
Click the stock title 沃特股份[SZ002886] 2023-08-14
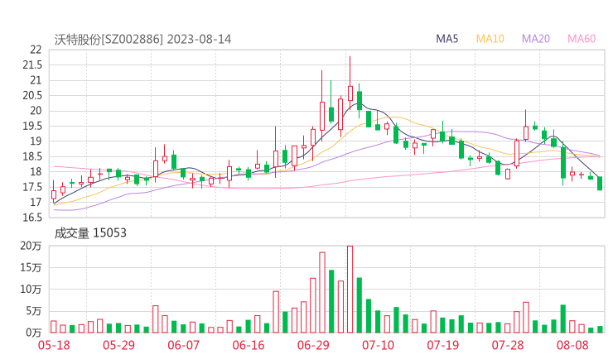coord(142,39)
